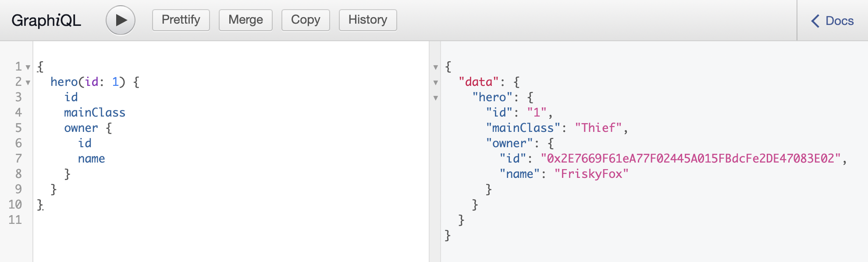Click the hero "id" value "1" in results
The height and width of the screenshot is (262, 868).
point(537,113)
